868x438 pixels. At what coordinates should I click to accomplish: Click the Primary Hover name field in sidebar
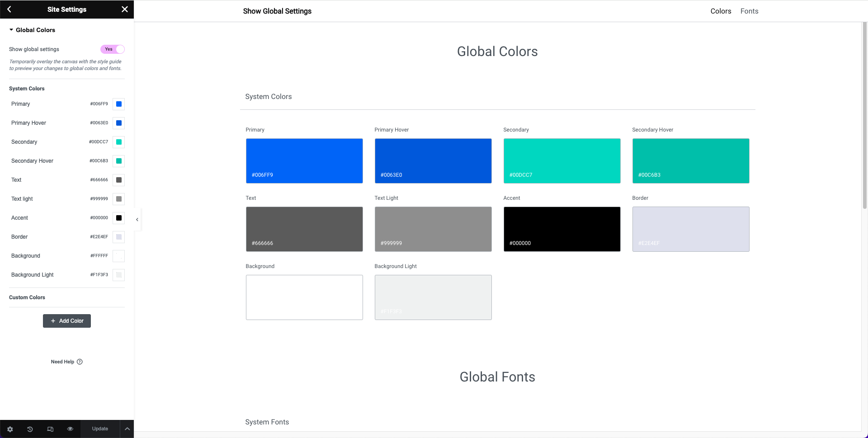[29, 123]
